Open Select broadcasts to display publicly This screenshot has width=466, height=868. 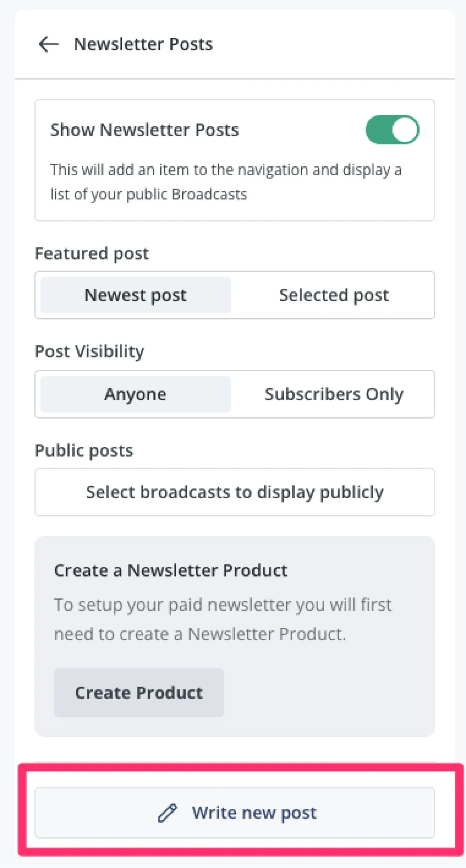(x=235, y=492)
